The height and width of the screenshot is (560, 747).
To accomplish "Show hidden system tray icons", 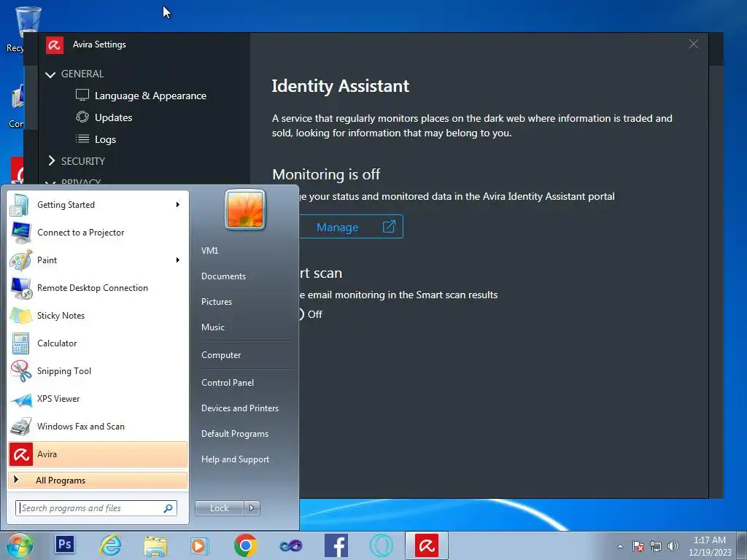I will pyautogui.click(x=620, y=546).
